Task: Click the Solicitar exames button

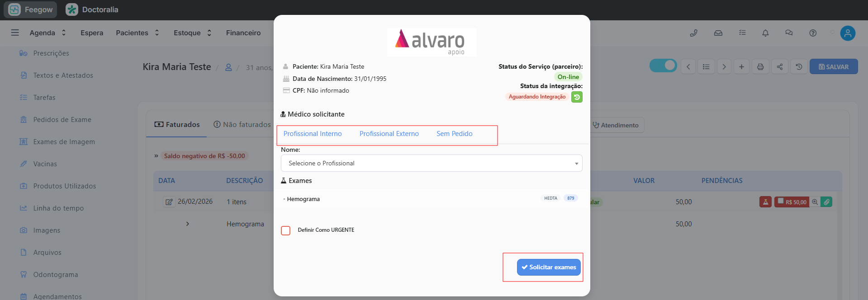Action: (549, 267)
